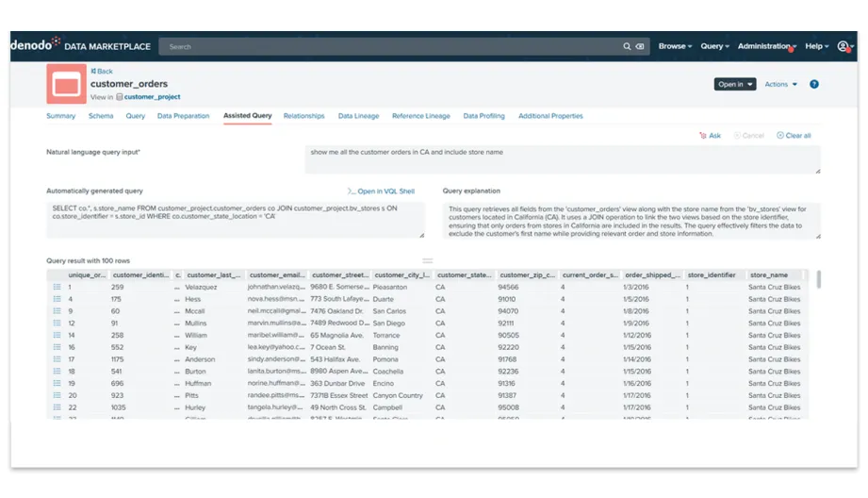Click the row detail icon for Velazquez

click(57, 287)
